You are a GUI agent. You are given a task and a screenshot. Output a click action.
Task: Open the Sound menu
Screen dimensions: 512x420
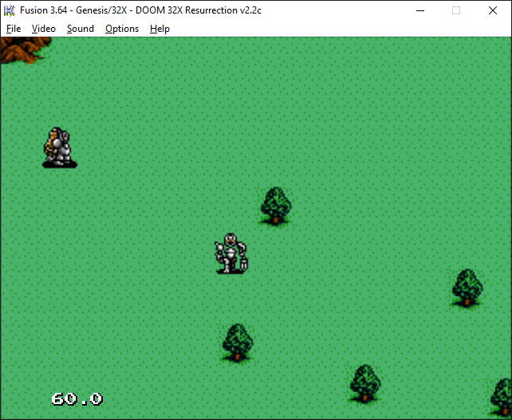tap(80, 29)
